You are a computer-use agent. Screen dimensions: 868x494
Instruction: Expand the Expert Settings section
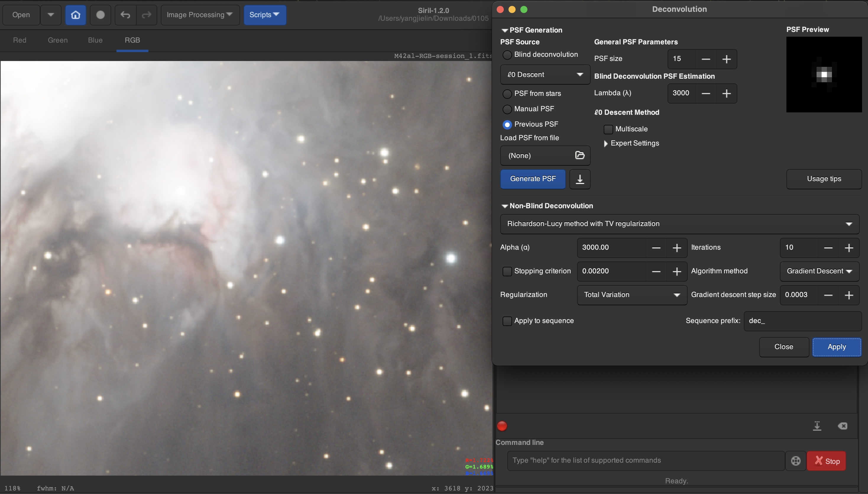[x=606, y=143]
